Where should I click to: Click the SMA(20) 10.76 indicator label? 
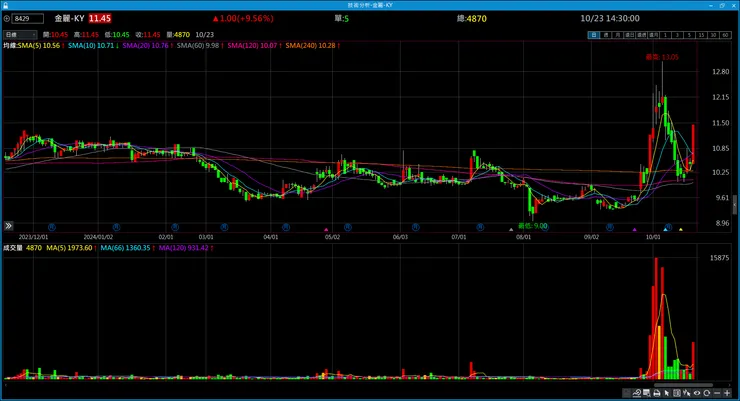point(145,46)
